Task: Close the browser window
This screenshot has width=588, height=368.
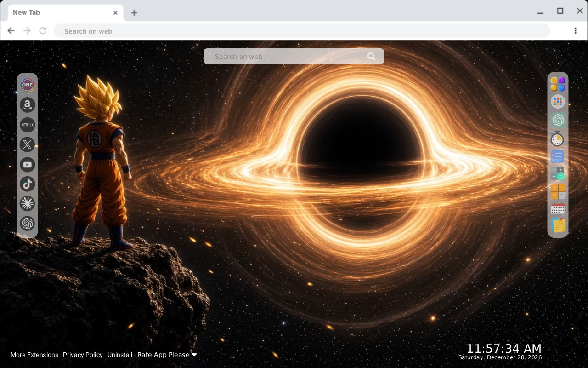Action: point(580,11)
